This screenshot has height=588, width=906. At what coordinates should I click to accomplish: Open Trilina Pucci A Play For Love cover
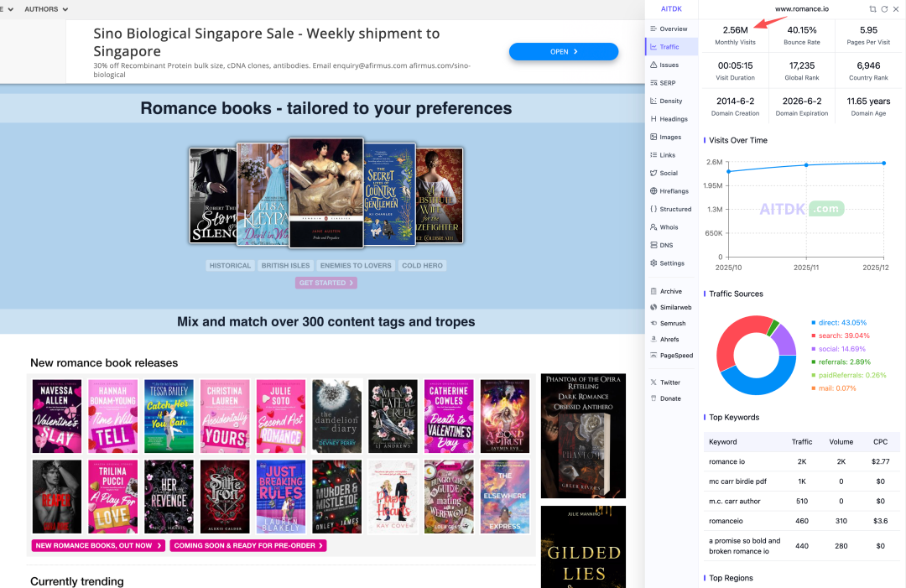tap(112, 497)
